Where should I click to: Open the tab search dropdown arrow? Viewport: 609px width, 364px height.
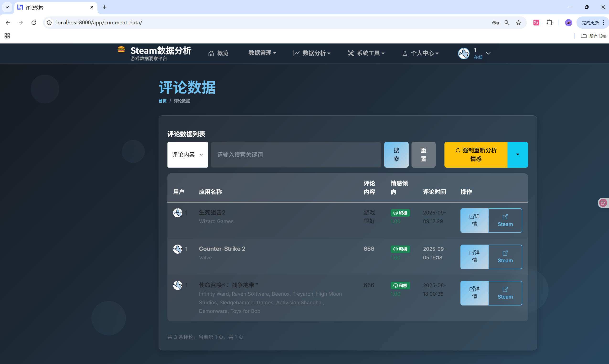pyautogui.click(x=7, y=7)
